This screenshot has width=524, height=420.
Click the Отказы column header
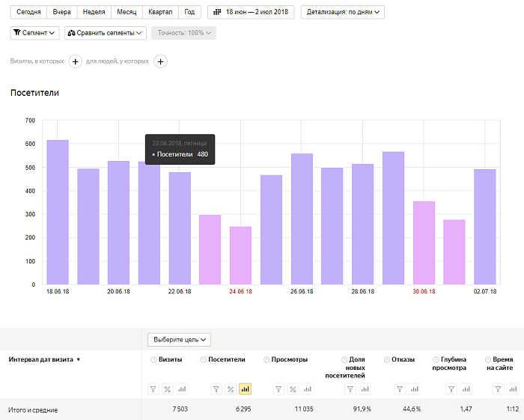tap(403, 359)
